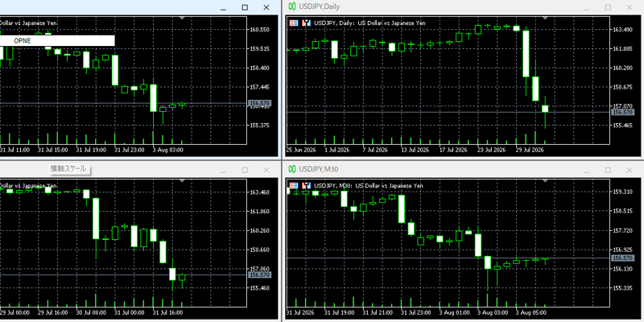Screen dimensions: 644x322
Task: Click the 163.490 price label in Daily chart
Action: point(622,30)
